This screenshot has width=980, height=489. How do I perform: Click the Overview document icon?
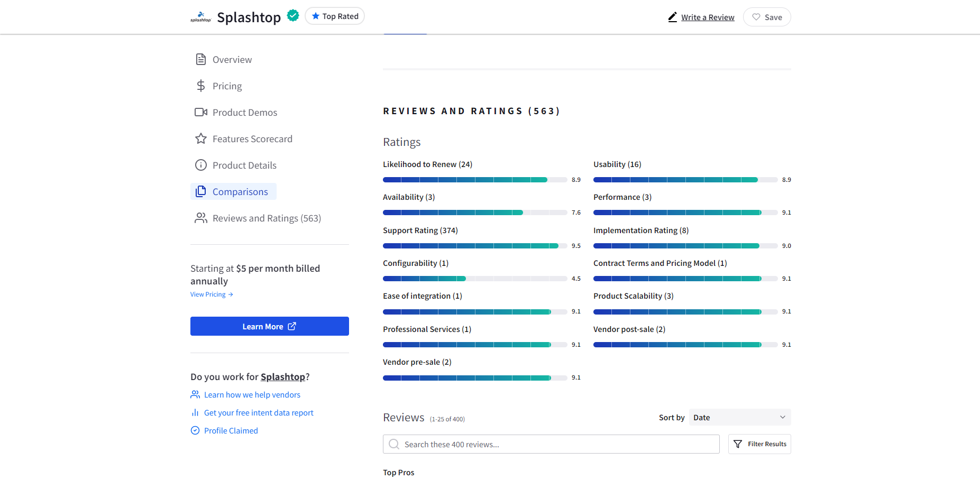click(x=201, y=59)
